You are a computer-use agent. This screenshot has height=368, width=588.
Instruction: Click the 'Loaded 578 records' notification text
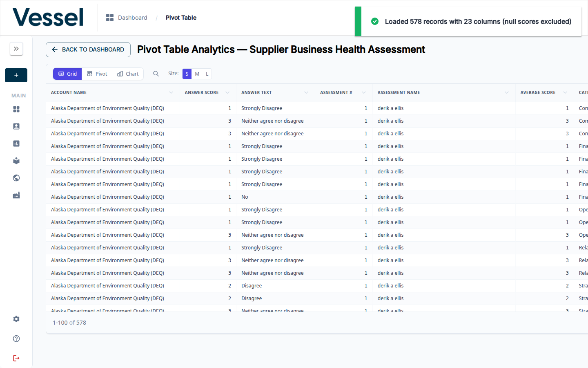tap(478, 22)
